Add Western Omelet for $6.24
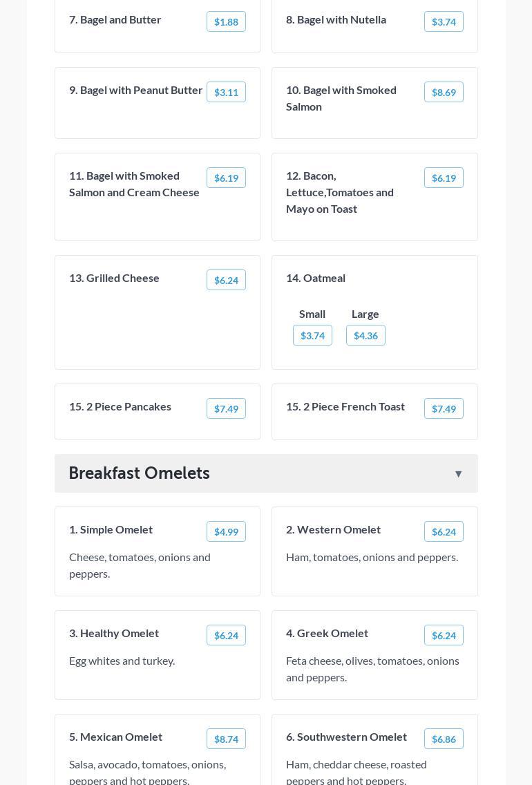 pos(444,532)
